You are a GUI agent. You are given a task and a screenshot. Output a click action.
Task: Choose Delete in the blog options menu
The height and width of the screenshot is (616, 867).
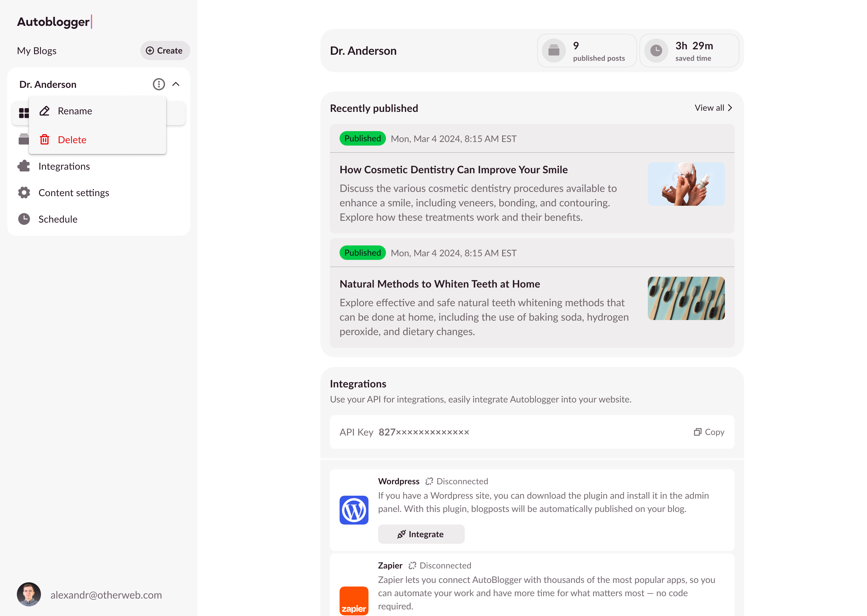coord(72,140)
